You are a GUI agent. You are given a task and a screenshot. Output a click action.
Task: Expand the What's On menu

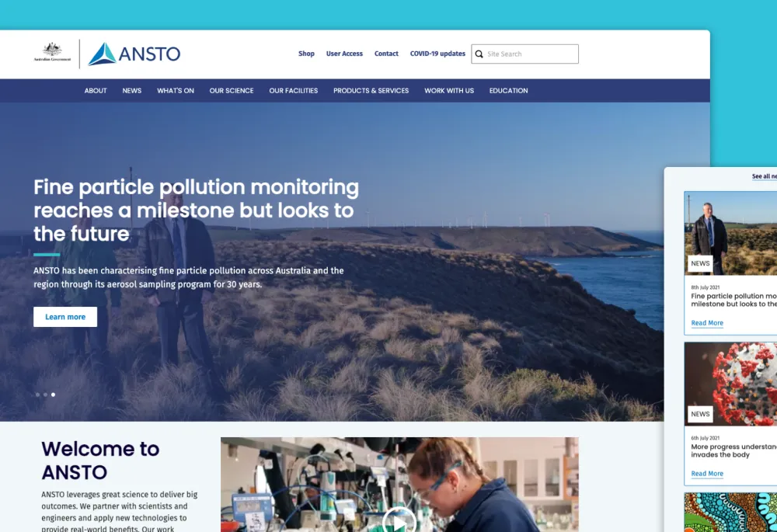click(176, 91)
